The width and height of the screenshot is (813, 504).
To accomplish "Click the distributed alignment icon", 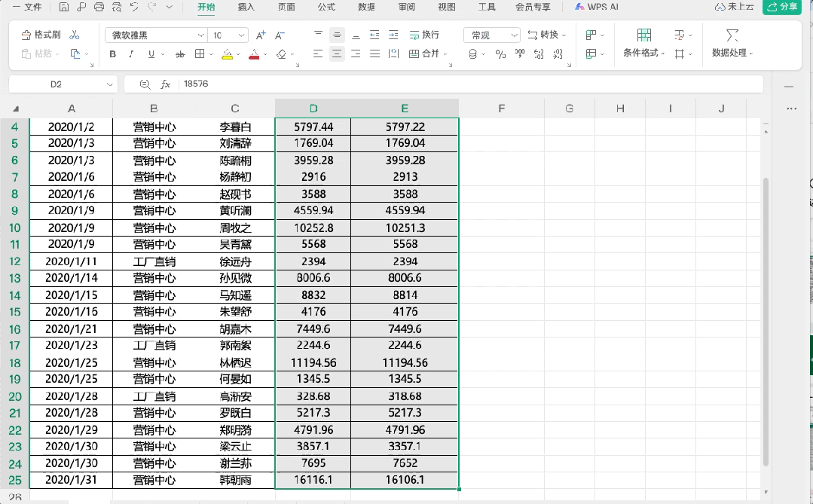I will (x=393, y=53).
